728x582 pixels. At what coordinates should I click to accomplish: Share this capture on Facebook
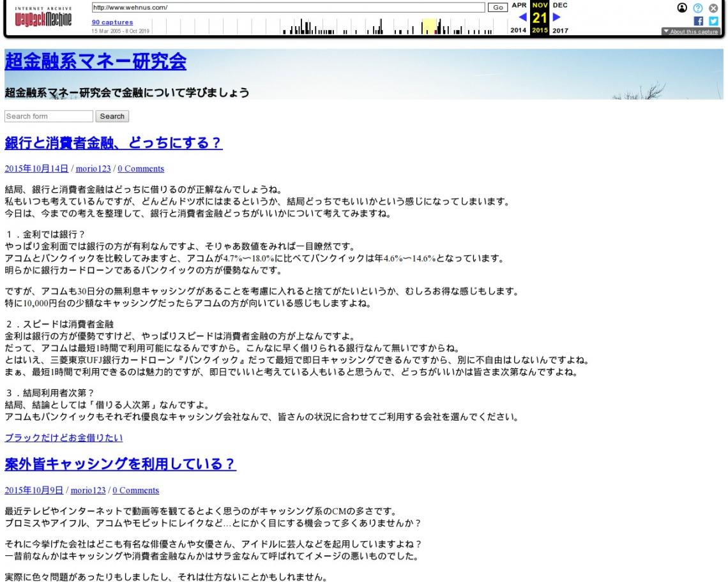698,21
